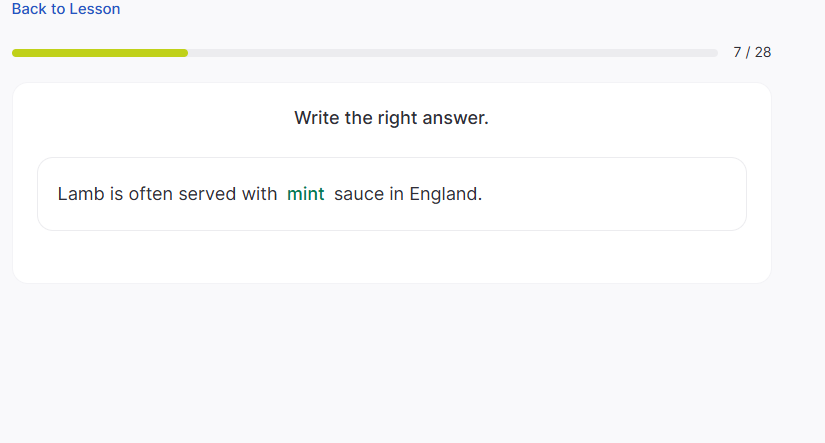The height and width of the screenshot is (443, 825).
Task: Click the word 'is' in the sentence
Action: click(x=117, y=194)
